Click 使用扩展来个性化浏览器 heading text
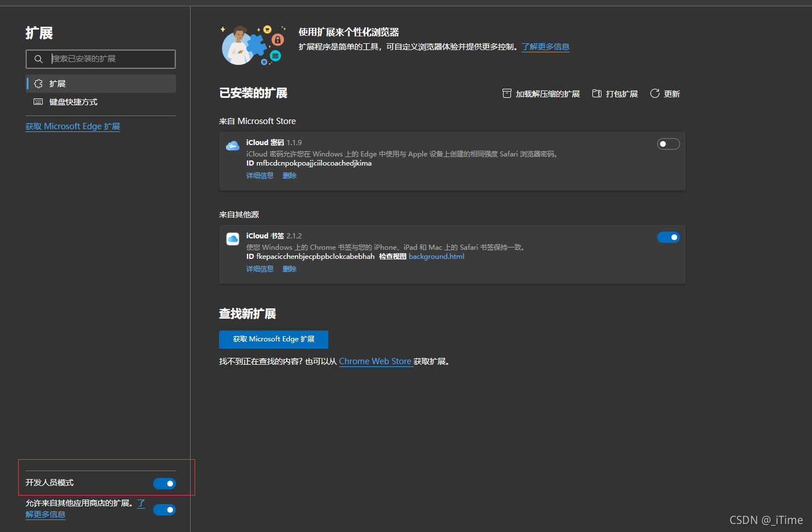The width and height of the screenshot is (812, 532). pos(349,32)
